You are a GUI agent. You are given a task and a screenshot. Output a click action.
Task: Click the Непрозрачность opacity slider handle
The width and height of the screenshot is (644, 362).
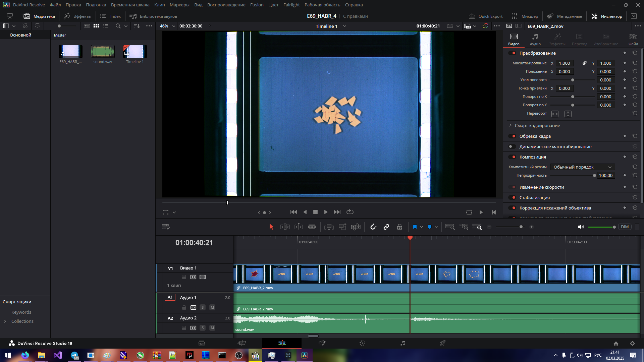594,175
